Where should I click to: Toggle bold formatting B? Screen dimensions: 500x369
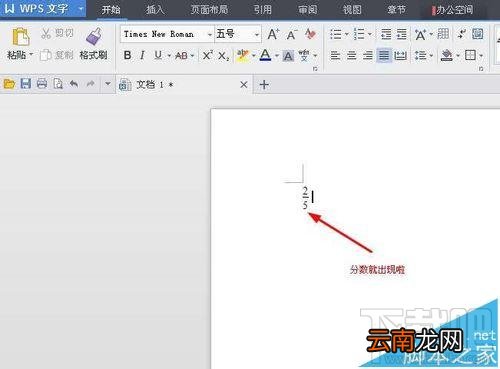click(127, 55)
